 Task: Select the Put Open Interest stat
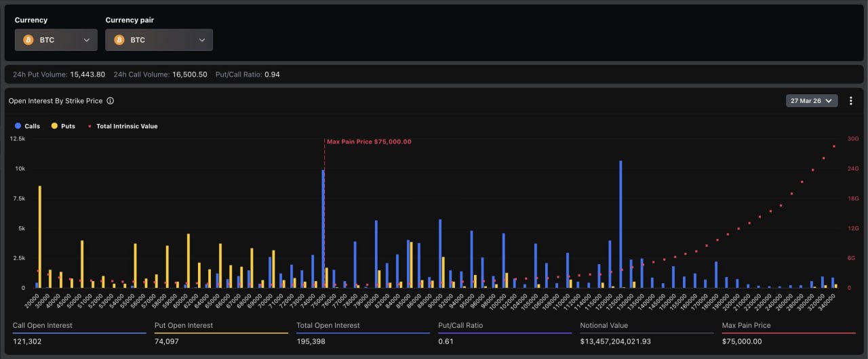183,326
